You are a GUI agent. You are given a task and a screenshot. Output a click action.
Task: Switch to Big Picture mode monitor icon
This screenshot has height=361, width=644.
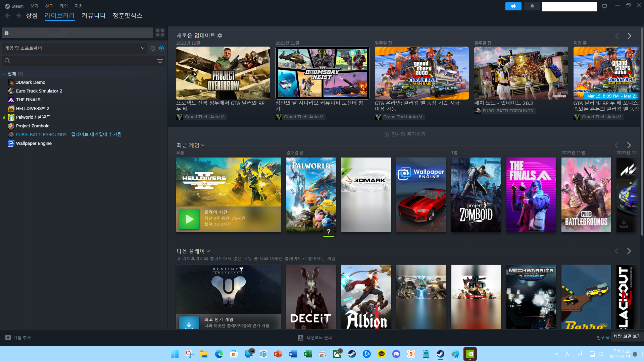tap(604, 6)
